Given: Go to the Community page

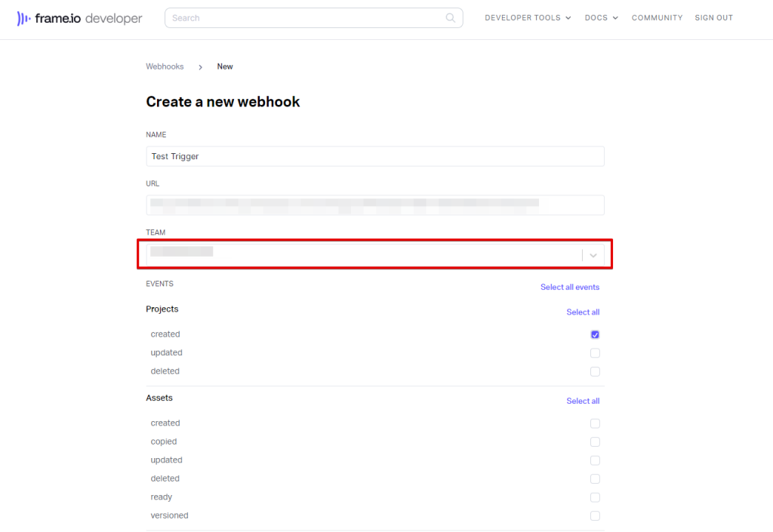Looking at the screenshot, I should pyautogui.click(x=657, y=18).
